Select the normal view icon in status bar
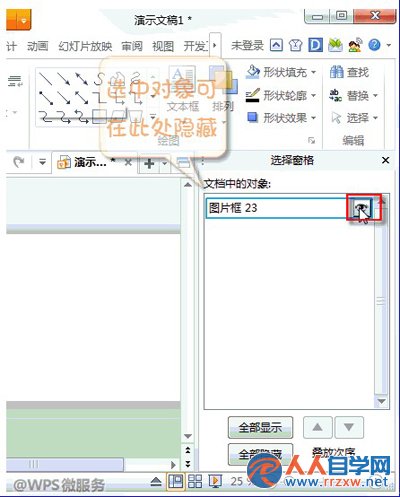This screenshot has height=497, width=400. [x=176, y=481]
